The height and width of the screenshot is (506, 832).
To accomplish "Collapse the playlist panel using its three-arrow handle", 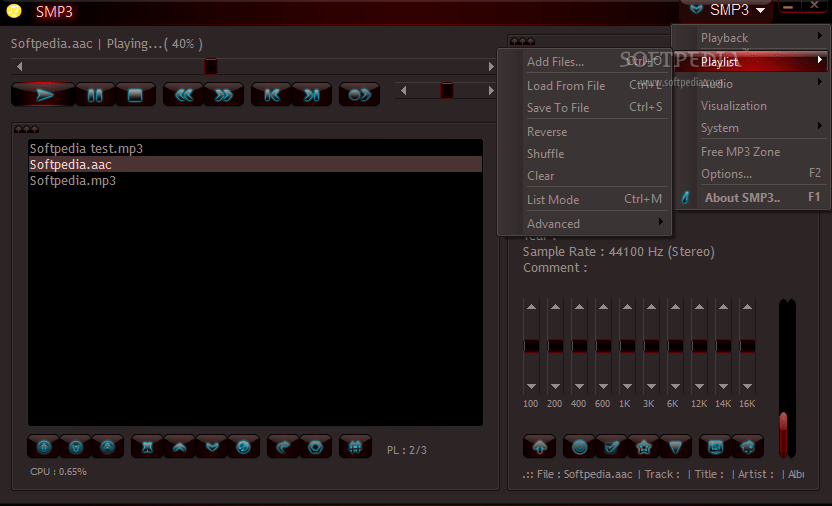I will [27, 129].
